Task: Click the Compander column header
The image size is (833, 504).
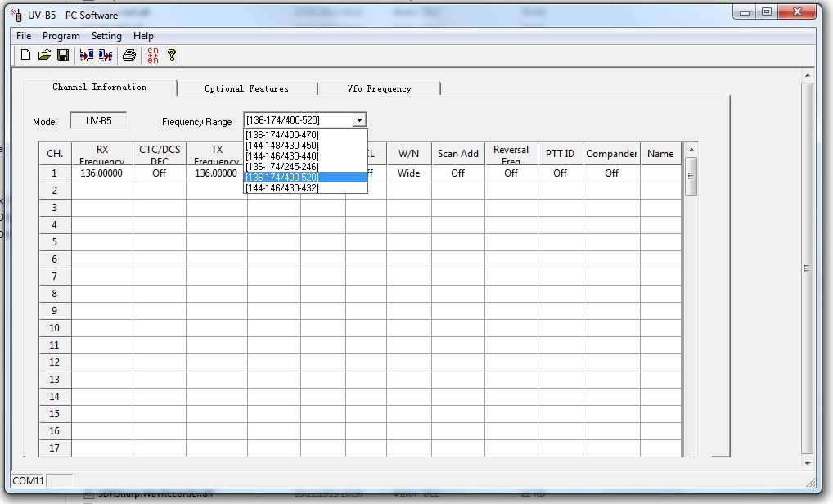Action: (x=611, y=154)
